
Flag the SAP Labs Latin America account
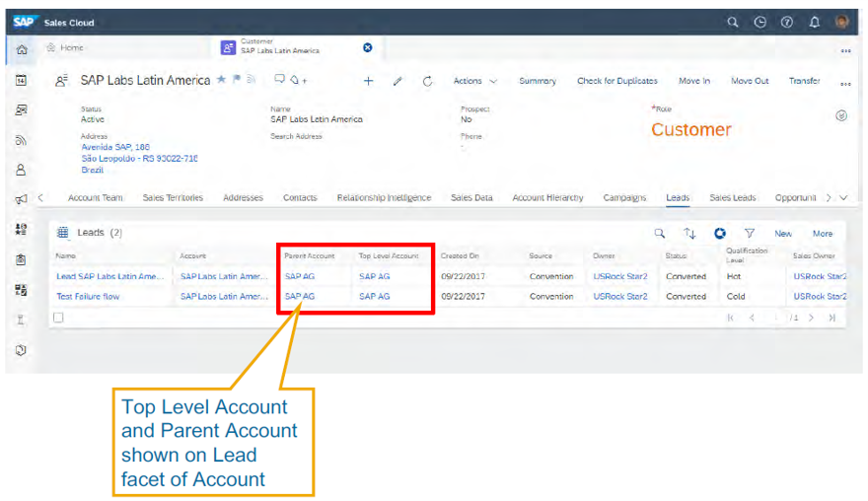[237, 79]
